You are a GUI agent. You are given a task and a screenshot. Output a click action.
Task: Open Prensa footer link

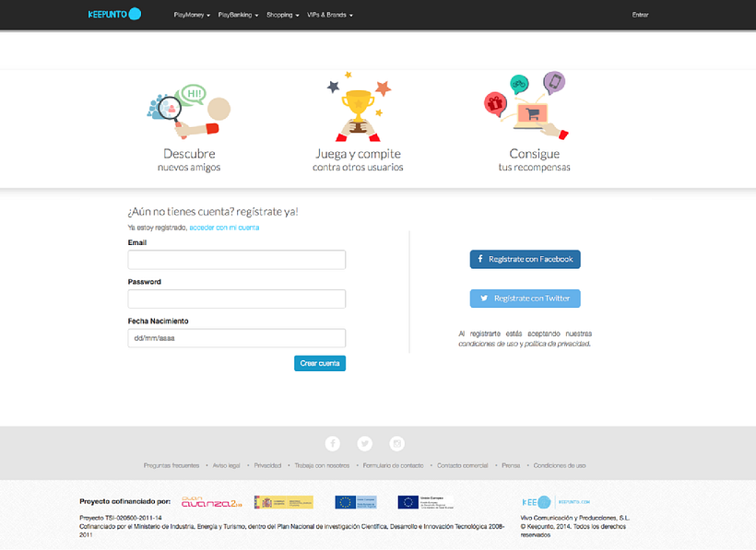511,466
